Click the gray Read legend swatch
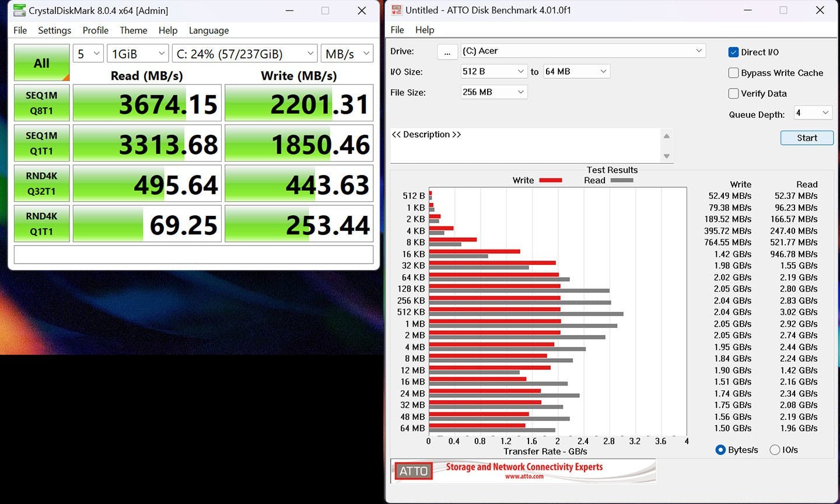The width and height of the screenshot is (840, 504). 622,180
